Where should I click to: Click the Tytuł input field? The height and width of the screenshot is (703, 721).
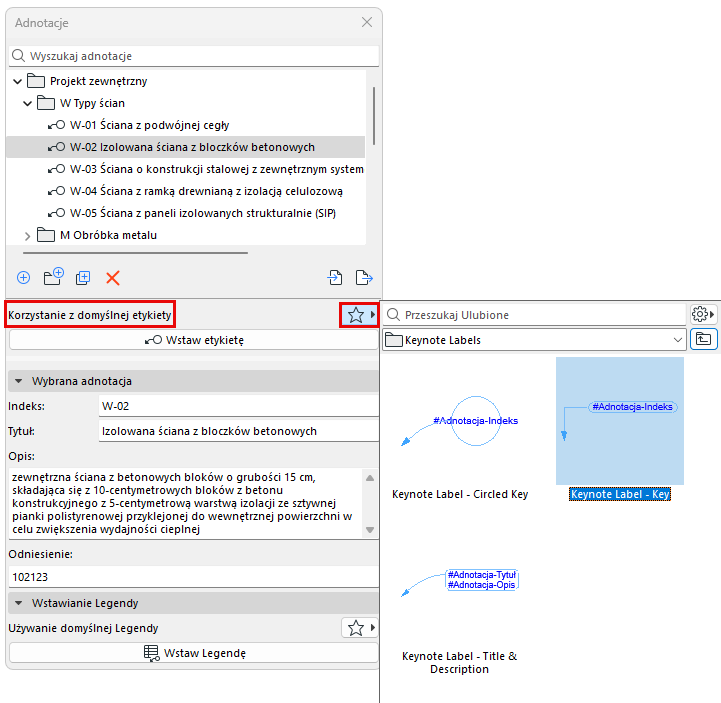coord(239,431)
